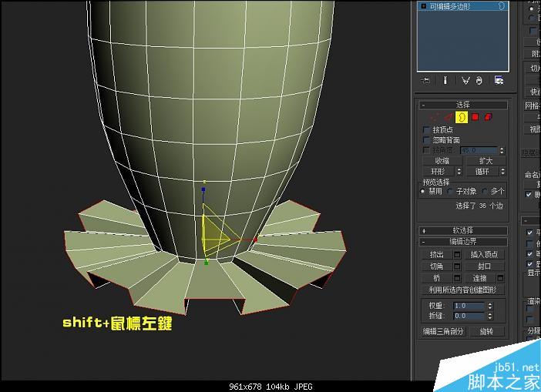This screenshot has width=541, height=392.
Task: Click the 循环 button
Action: click(x=482, y=171)
